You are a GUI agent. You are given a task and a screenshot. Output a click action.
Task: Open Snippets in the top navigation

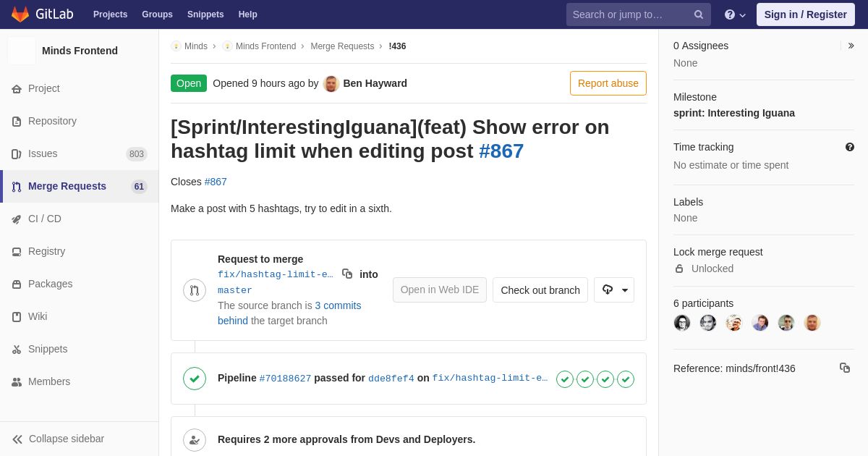(x=205, y=14)
